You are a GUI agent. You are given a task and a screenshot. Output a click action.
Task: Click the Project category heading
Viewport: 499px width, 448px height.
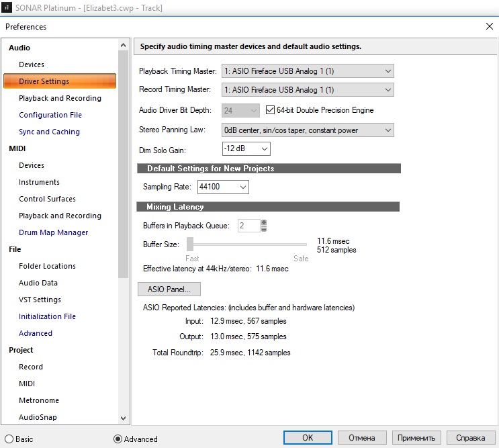coord(21,350)
